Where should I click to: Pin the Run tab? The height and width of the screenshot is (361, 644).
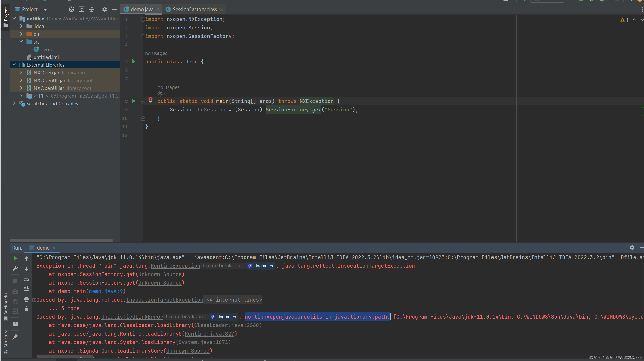(15, 337)
